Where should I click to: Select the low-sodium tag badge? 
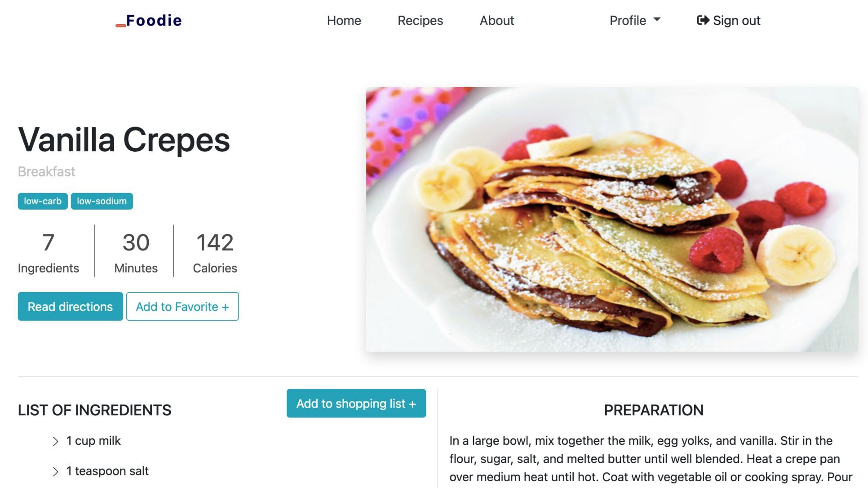coord(102,201)
